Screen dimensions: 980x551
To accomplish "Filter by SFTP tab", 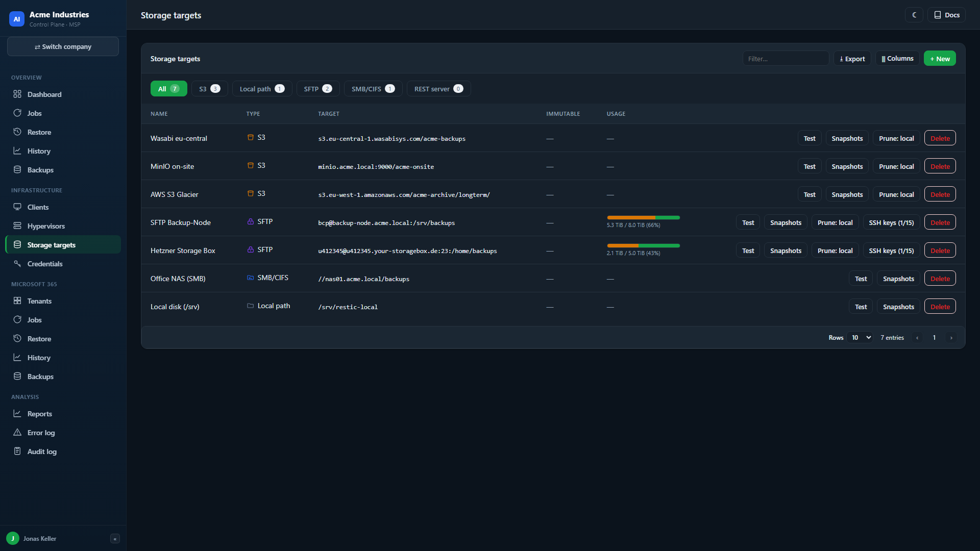I will 317,89.
